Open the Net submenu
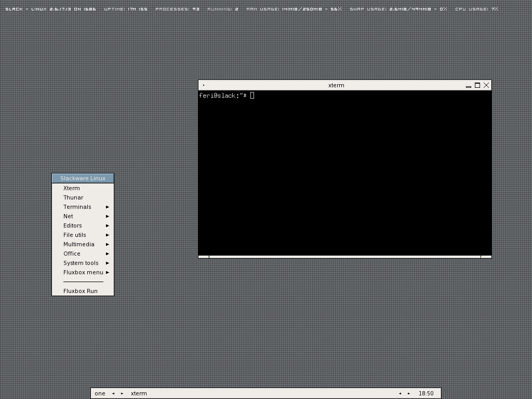This screenshot has width=532, height=399. coord(83,216)
